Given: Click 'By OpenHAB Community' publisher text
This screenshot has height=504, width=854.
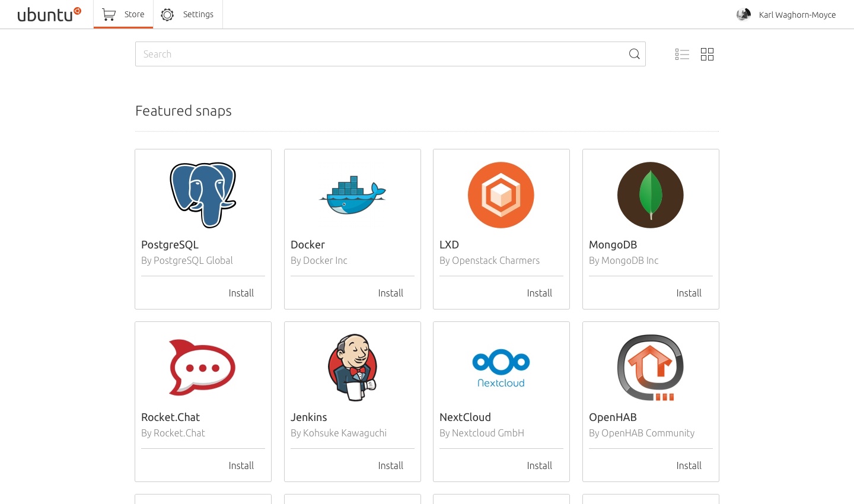Looking at the screenshot, I should tap(642, 433).
